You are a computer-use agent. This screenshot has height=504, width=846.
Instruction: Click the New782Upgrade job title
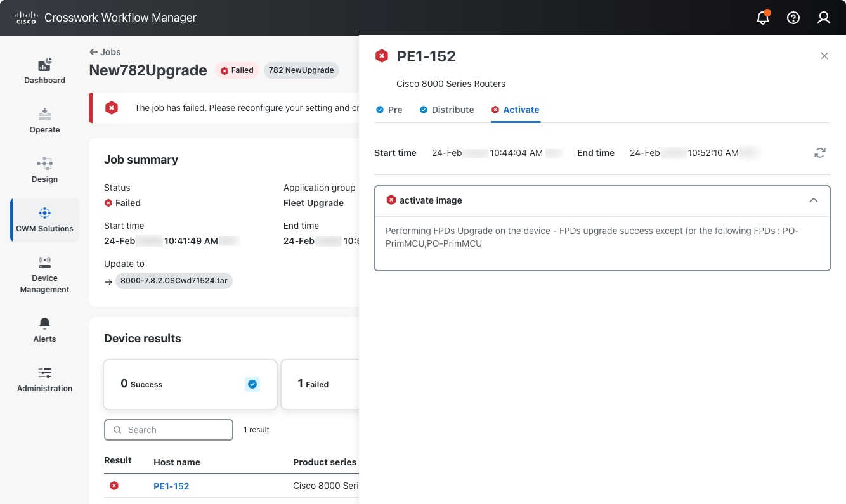point(148,70)
